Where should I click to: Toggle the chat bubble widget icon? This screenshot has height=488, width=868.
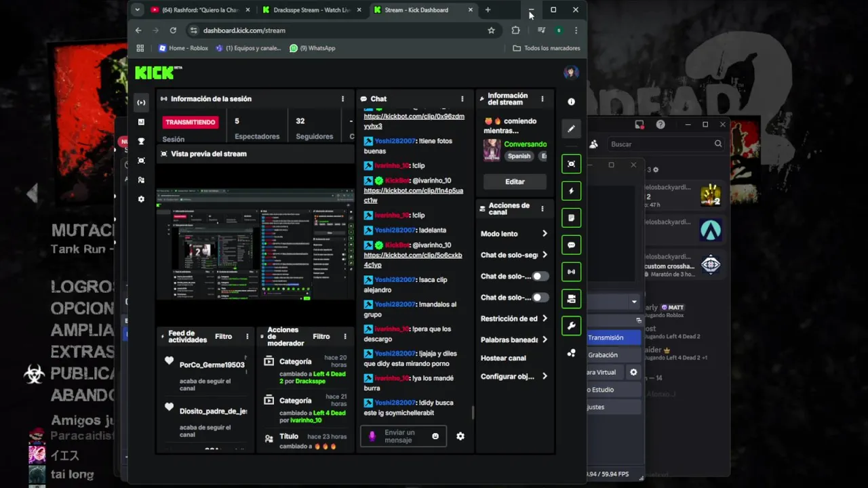(x=571, y=245)
